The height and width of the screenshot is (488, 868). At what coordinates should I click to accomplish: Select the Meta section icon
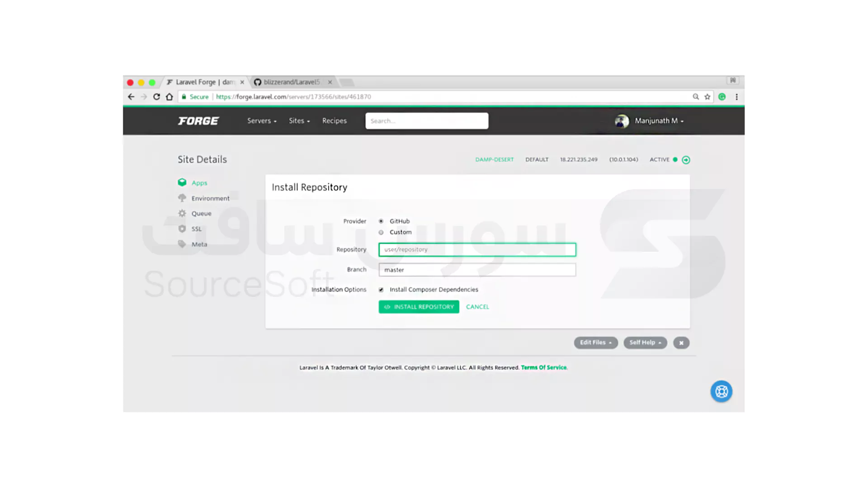(182, 244)
